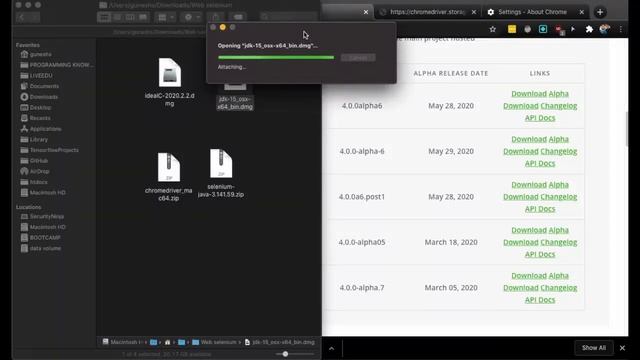Select the jdk-15_osx-x64_bin.dmg file label
640x360 pixels.
pos(235,103)
